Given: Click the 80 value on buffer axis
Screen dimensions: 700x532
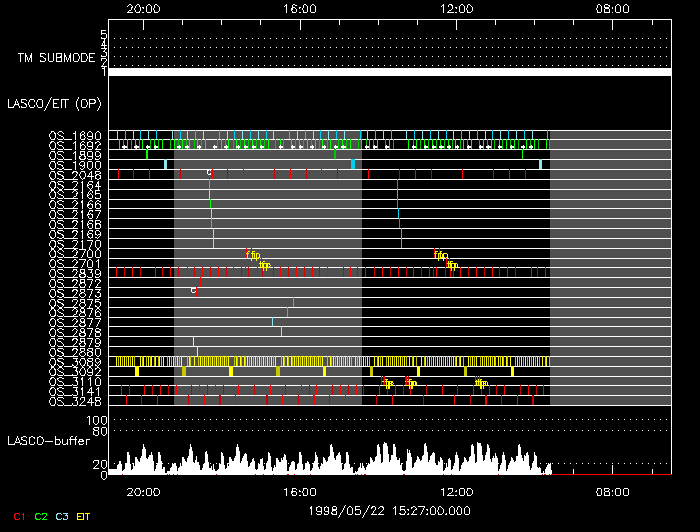Looking at the screenshot, I should [x=100, y=431].
